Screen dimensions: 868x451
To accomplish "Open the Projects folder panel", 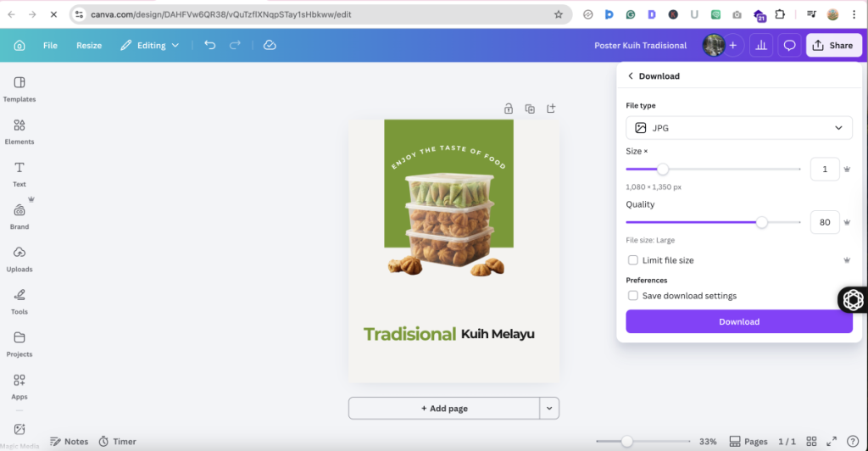I will pos(19,345).
